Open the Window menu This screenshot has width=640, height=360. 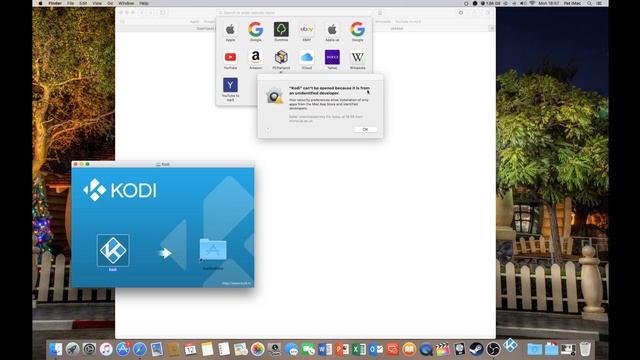(127, 3)
